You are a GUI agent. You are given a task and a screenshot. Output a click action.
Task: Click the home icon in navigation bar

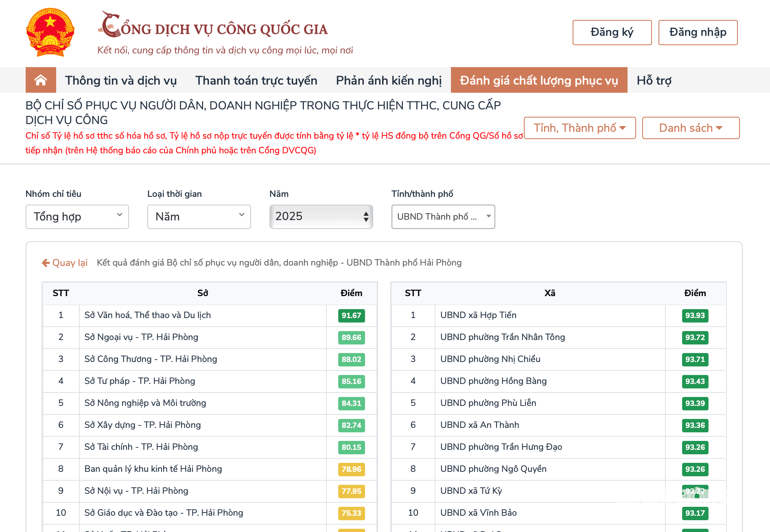tap(41, 80)
